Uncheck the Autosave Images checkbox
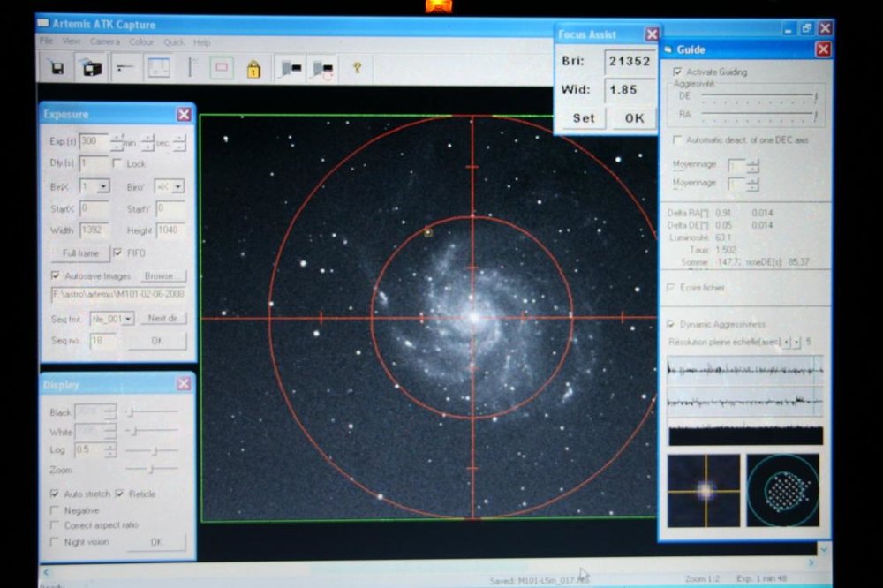Image resolution: width=883 pixels, height=588 pixels. coord(55,275)
